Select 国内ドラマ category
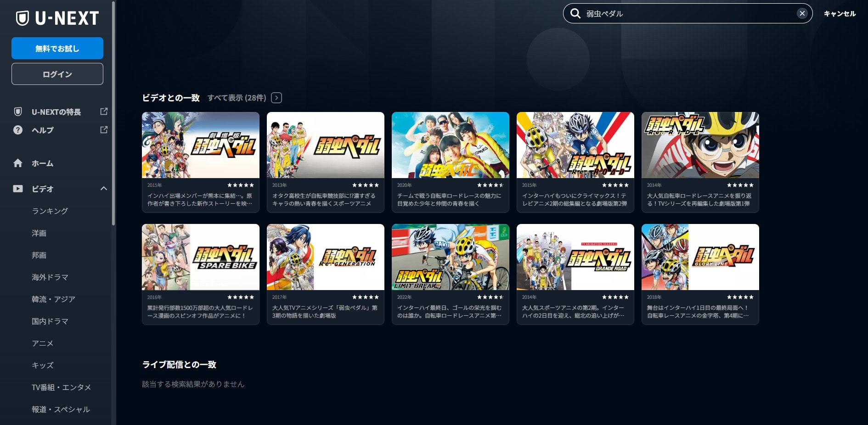868x425 pixels. coord(50,321)
